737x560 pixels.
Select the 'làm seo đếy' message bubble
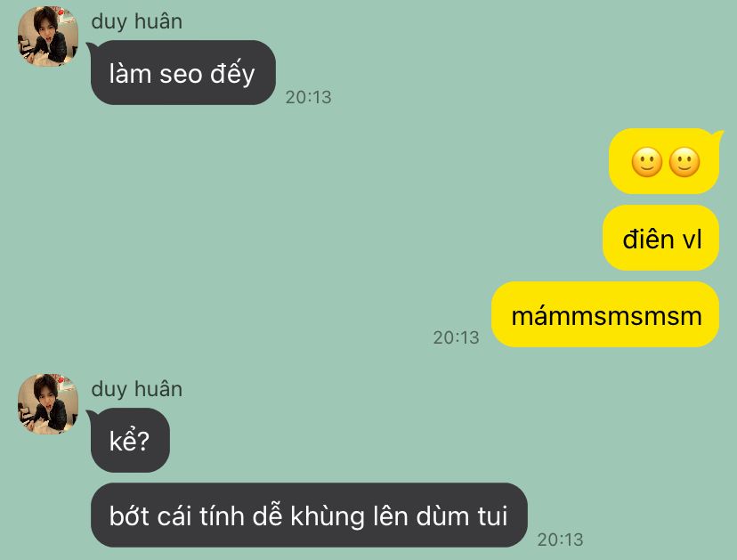click(x=182, y=73)
